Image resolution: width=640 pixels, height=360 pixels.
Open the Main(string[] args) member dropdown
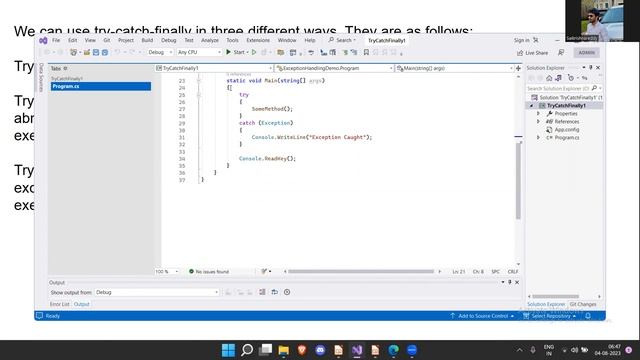pos(454,68)
